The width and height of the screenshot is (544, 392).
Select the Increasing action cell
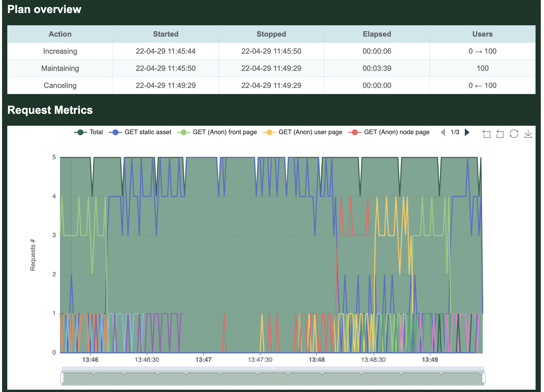pyautogui.click(x=60, y=51)
